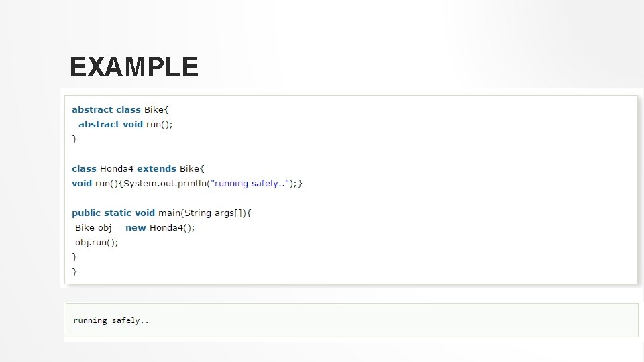The height and width of the screenshot is (362, 644).
Task: Click the closing brace after Bike's run declaration
Action: tap(74, 139)
